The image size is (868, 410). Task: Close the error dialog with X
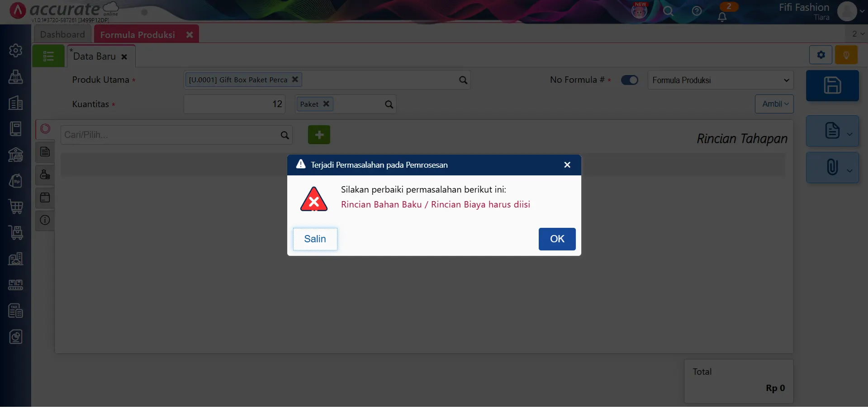[567, 165]
